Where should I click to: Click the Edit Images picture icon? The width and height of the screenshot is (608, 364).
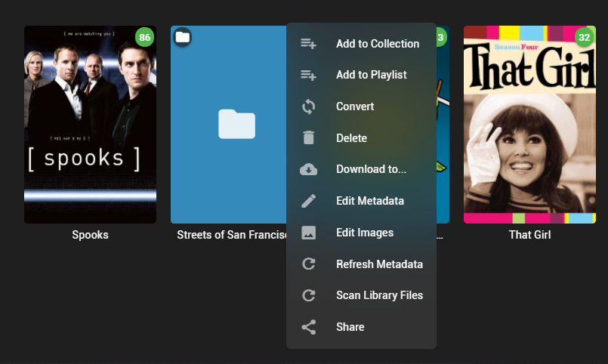tap(309, 233)
